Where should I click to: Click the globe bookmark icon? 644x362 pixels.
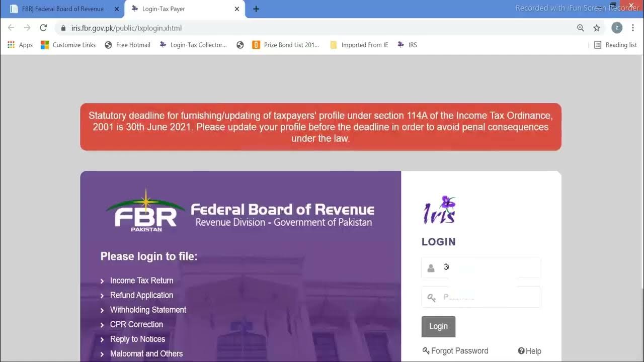click(240, 45)
